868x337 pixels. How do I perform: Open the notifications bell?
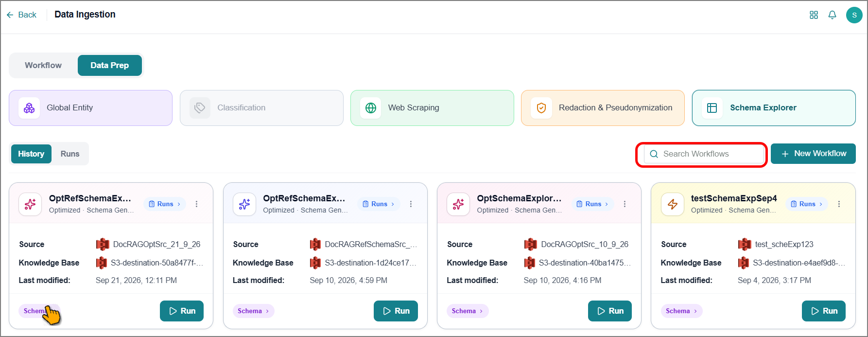(x=832, y=15)
